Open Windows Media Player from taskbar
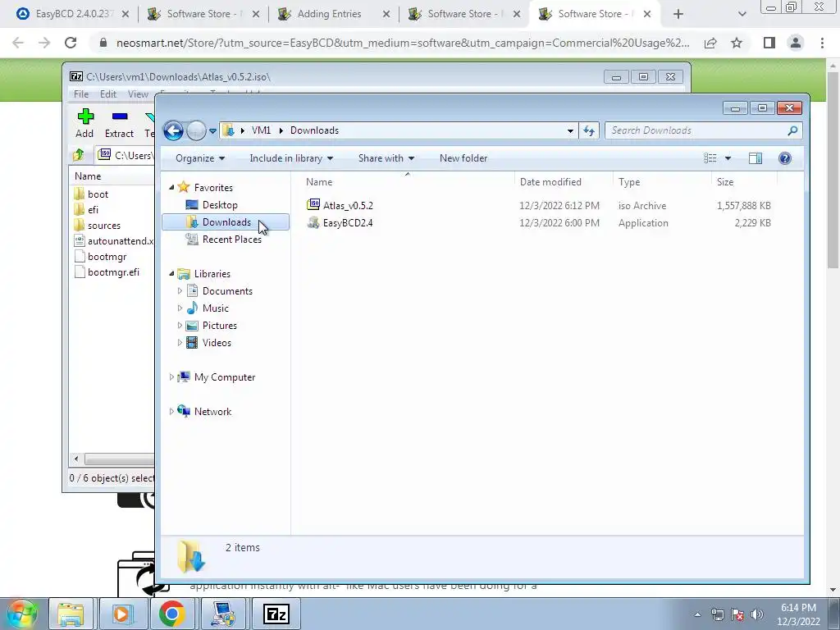Screen dimensions: 840x630 coord(121,614)
